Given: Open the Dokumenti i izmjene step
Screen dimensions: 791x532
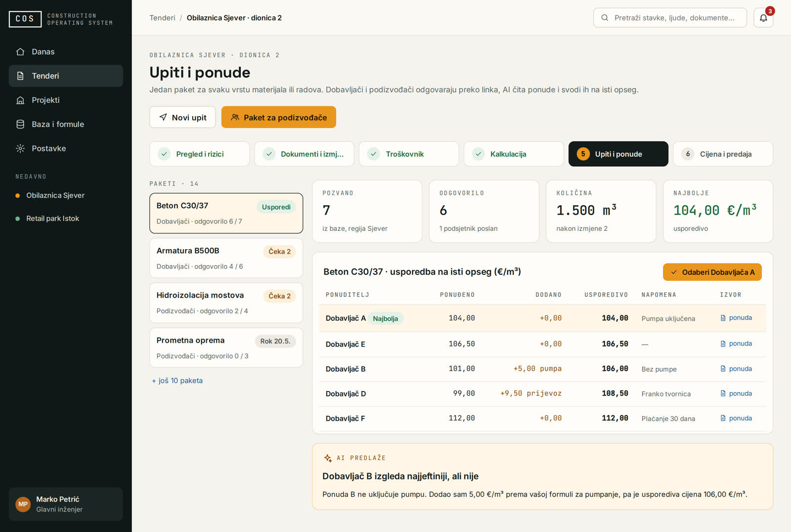Looking at the screenshot, I should pos(304,154).
